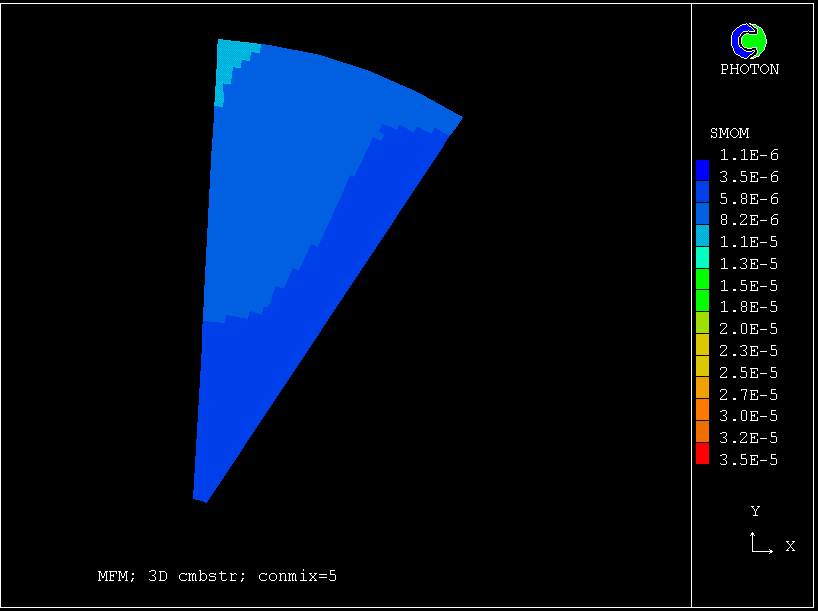818x611 pixels.
Task: Click the 2.0E-5 legend value
Action: (x=748, y=329)
